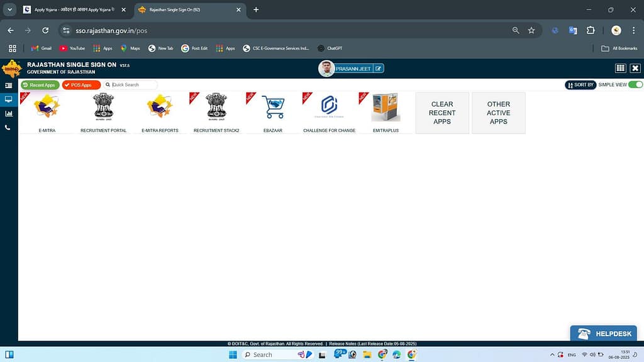Select the Recent Apps tab
Viewport: 644px width, 362px height.
tap(40, 85)
